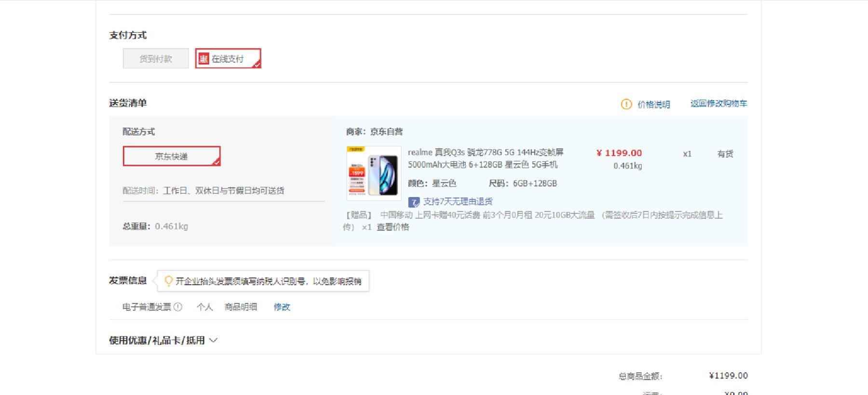This screenshot has height=395, width=868.
Task: Click the 个人 invoice title text
Action: (205, 307)
